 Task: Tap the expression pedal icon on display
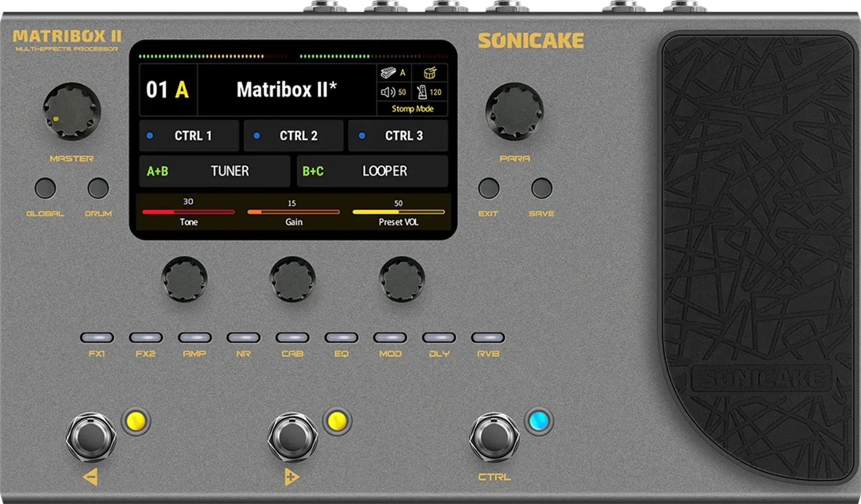click(x=388, y=73)
